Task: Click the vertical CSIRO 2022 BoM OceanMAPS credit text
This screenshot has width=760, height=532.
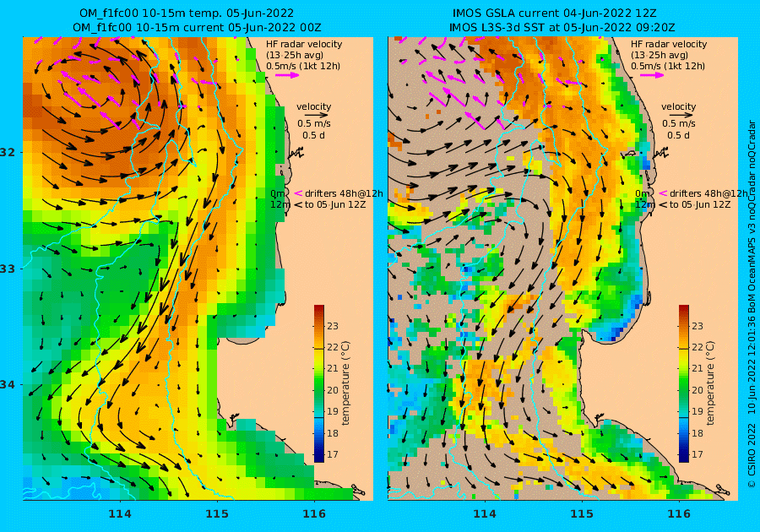Action: [752, 304]
